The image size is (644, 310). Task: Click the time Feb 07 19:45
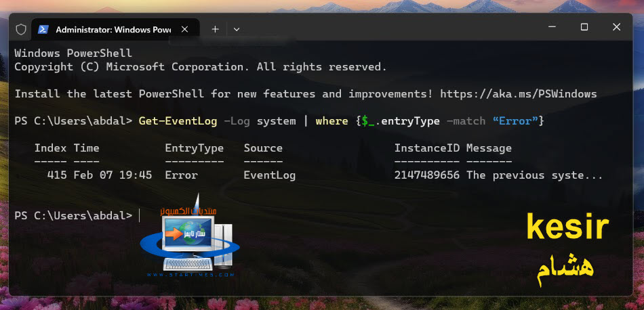[113, 175]
